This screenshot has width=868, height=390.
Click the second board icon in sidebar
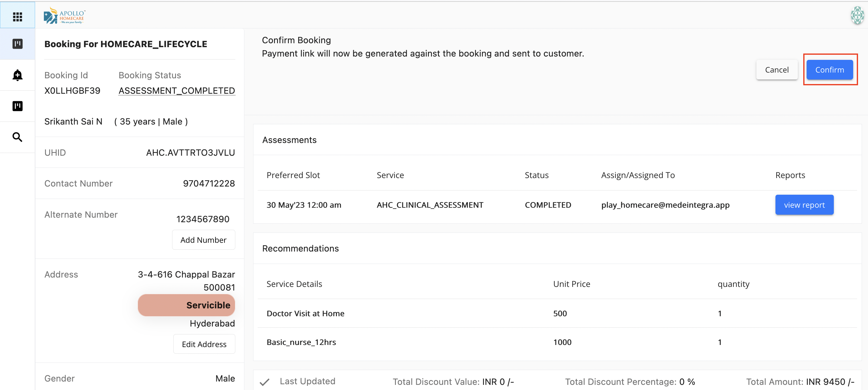coord(17,106)
